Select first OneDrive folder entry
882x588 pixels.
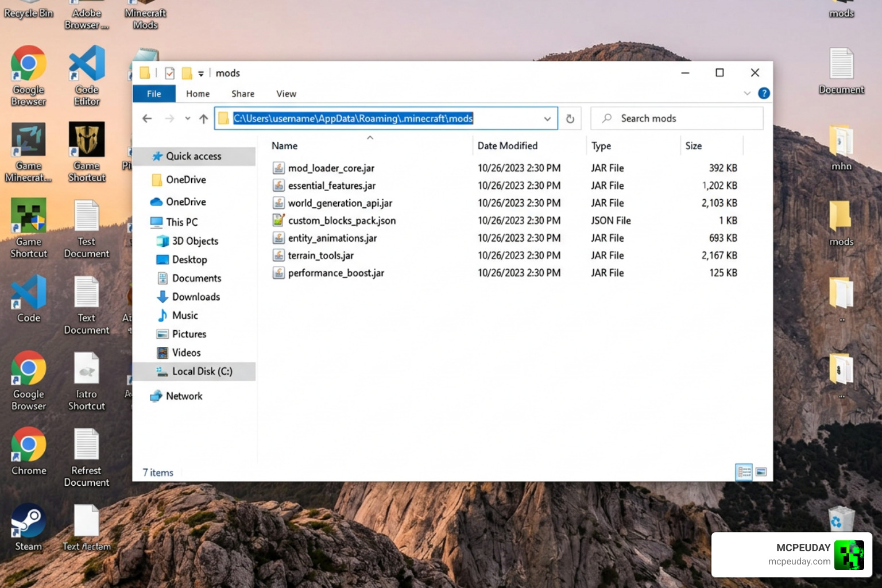pyautogui.click(x=185, y=180)
